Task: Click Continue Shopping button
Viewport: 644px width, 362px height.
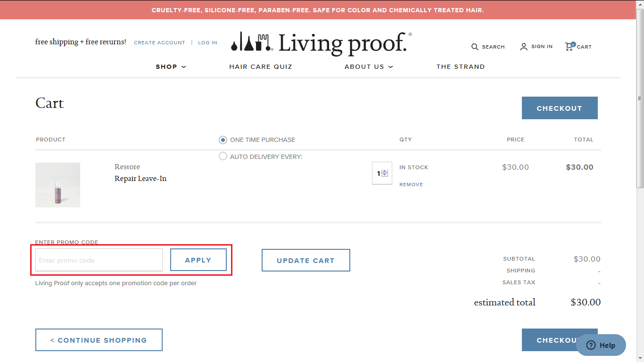Action: click(x=99, y=340)
